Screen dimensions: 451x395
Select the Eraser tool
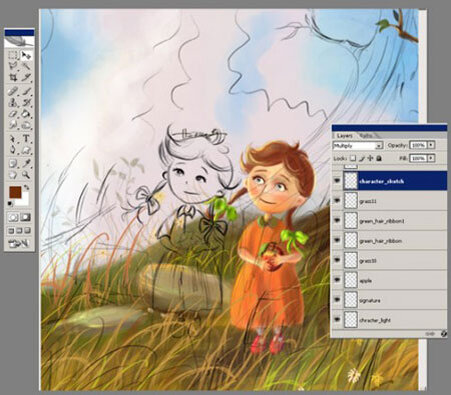[13, 114]
